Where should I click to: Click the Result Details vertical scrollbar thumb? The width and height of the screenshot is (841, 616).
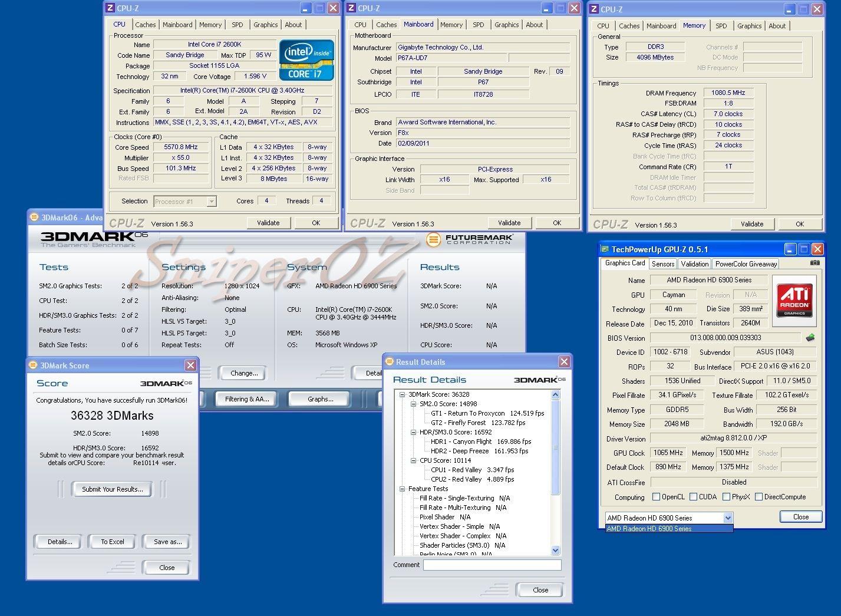coord(555,447)
